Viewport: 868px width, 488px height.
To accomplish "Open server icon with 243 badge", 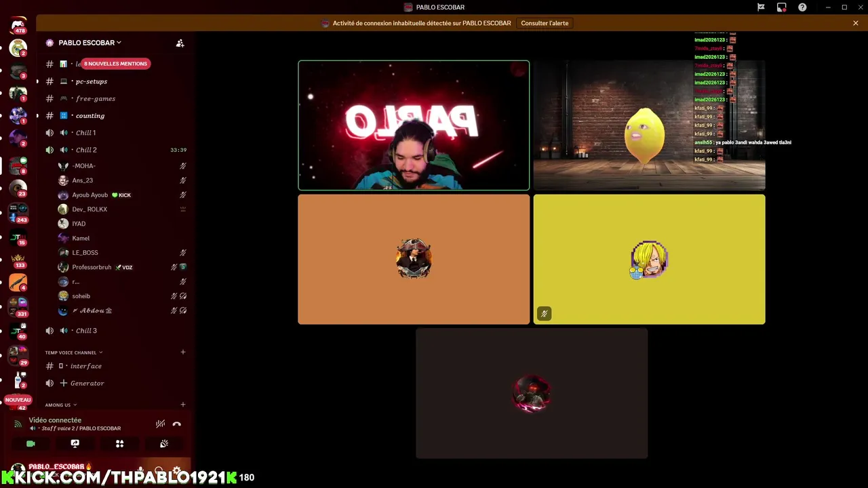I will [x=18, y=212].
